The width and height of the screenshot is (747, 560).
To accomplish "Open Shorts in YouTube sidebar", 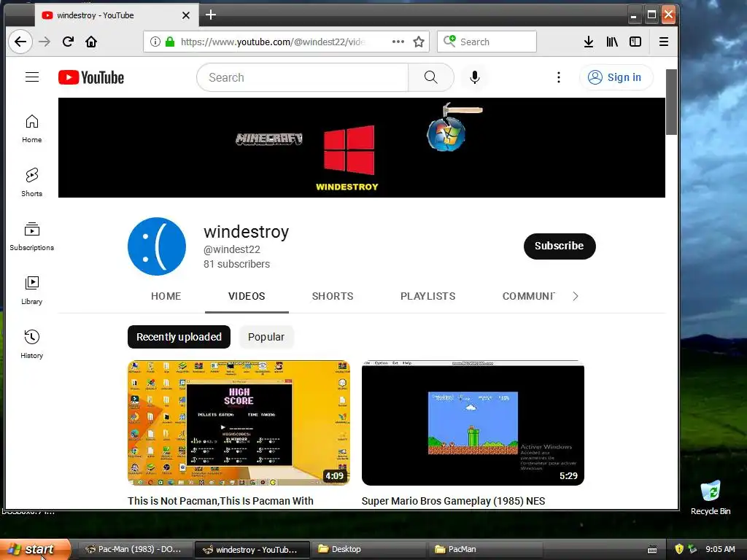I will 32,182.
